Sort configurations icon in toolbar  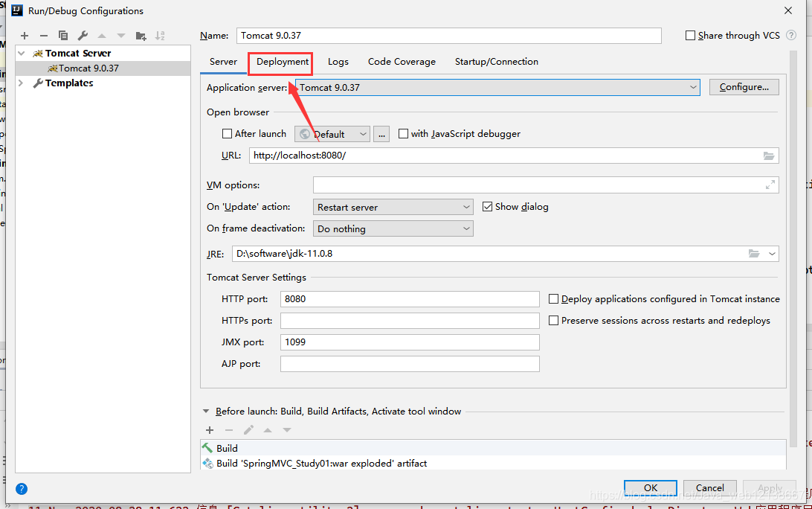pos(160,36)
